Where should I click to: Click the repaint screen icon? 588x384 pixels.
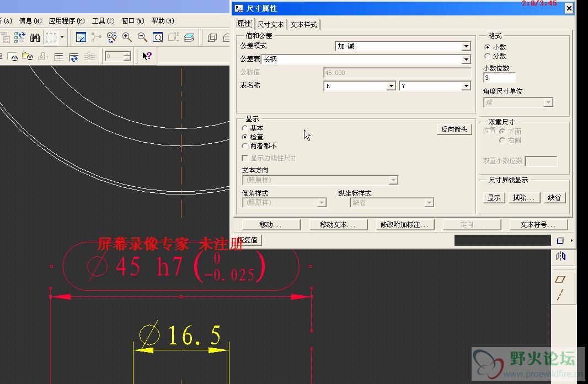pyautogui.click(x=81, y=37)
